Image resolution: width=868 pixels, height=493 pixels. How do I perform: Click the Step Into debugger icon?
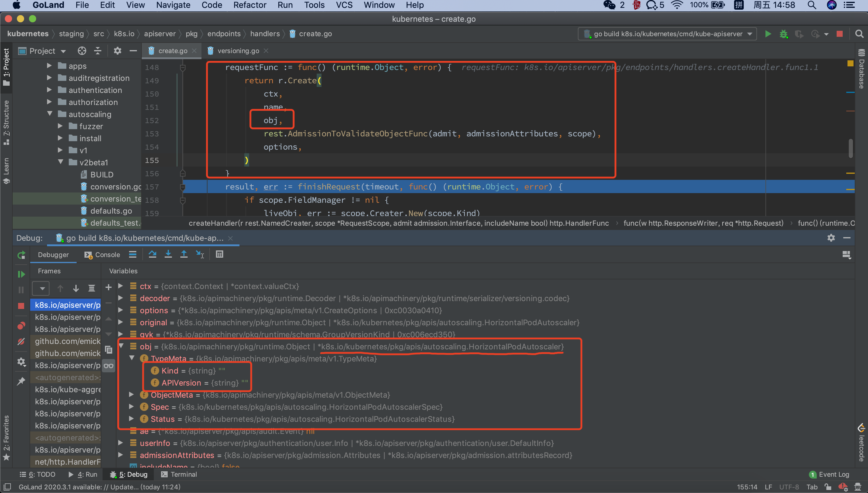(168, 254)
